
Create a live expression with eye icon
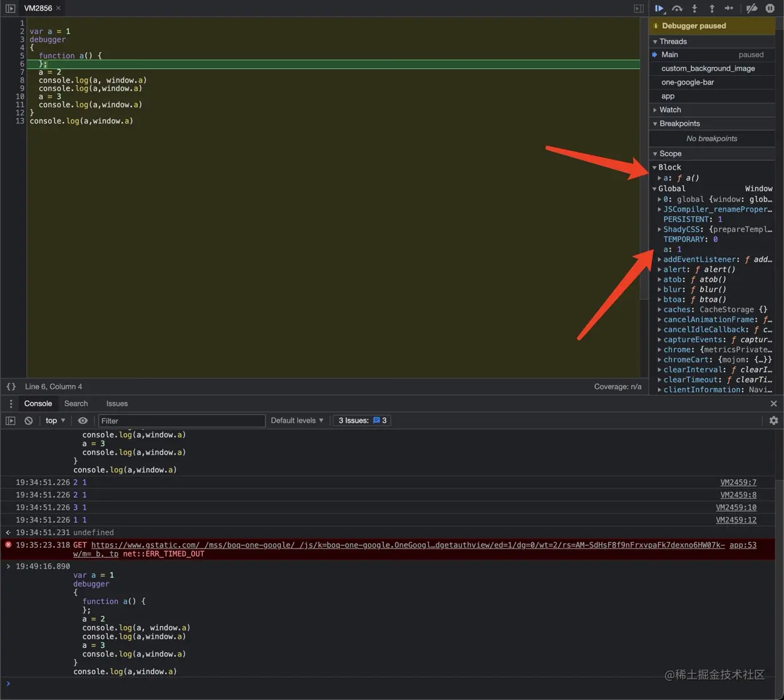(x=83, y=421)
